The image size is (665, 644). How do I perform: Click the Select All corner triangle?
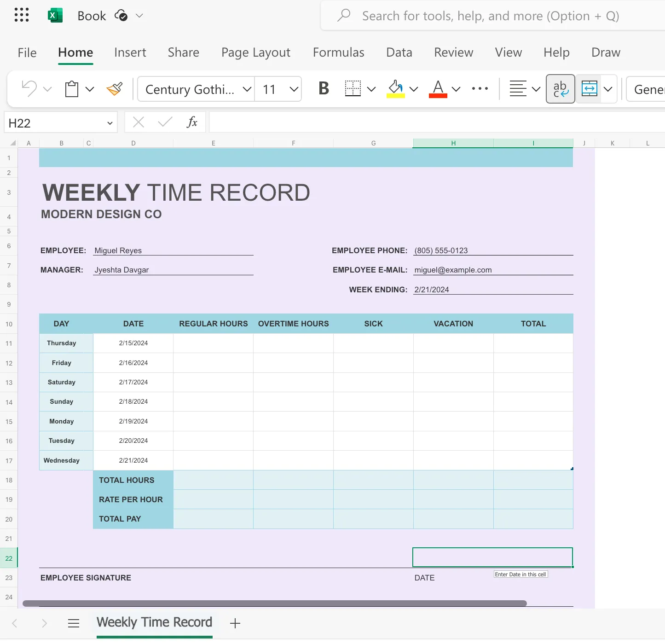coord(13,143)
